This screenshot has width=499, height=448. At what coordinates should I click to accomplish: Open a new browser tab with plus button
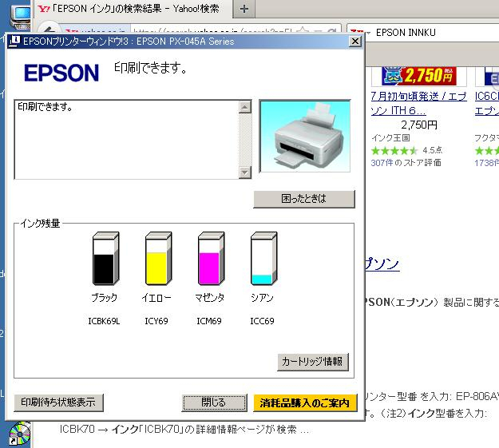tap(244, 10)
